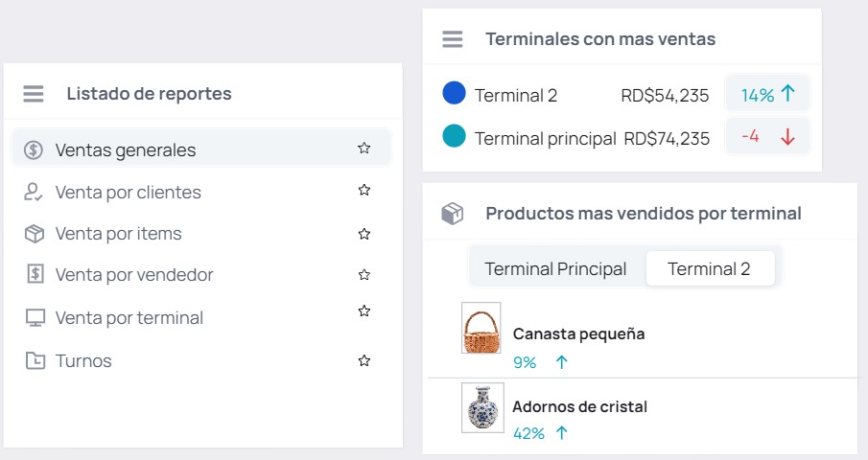Open hamburger menu in Listado de reportes
The width and height of the screenshot is (868, 460).
click(x=34, y=94)
